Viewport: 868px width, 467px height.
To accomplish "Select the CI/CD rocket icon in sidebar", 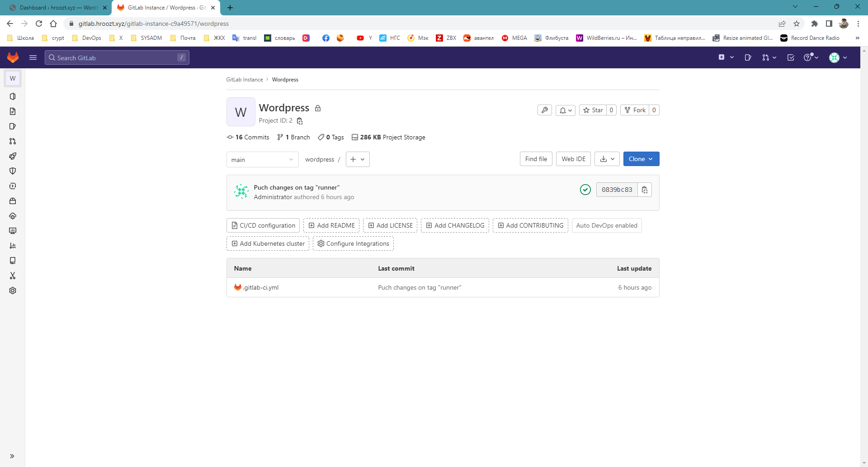I will pyautogui.click(x=12, y=156).
